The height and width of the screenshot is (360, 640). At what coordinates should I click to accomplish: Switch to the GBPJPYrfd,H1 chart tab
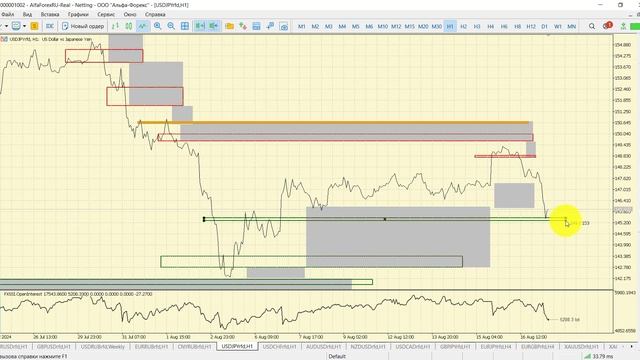(x=455, y=347)
